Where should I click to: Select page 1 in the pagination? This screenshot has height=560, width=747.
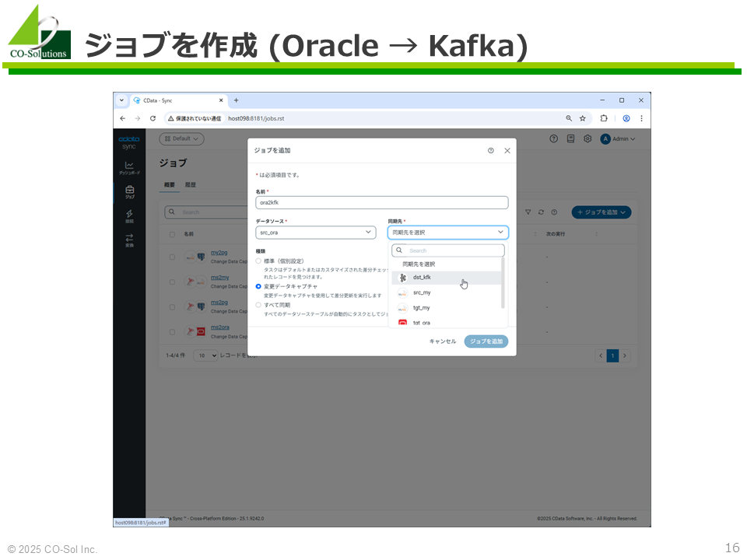[612, 355]
